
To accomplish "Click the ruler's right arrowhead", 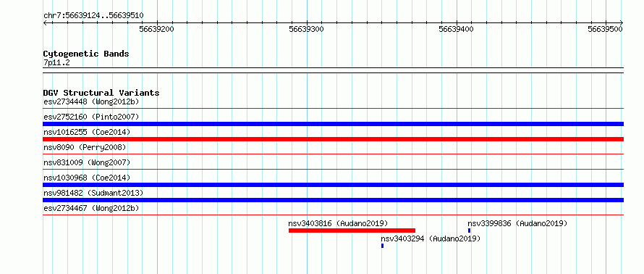I will (622, 23).
